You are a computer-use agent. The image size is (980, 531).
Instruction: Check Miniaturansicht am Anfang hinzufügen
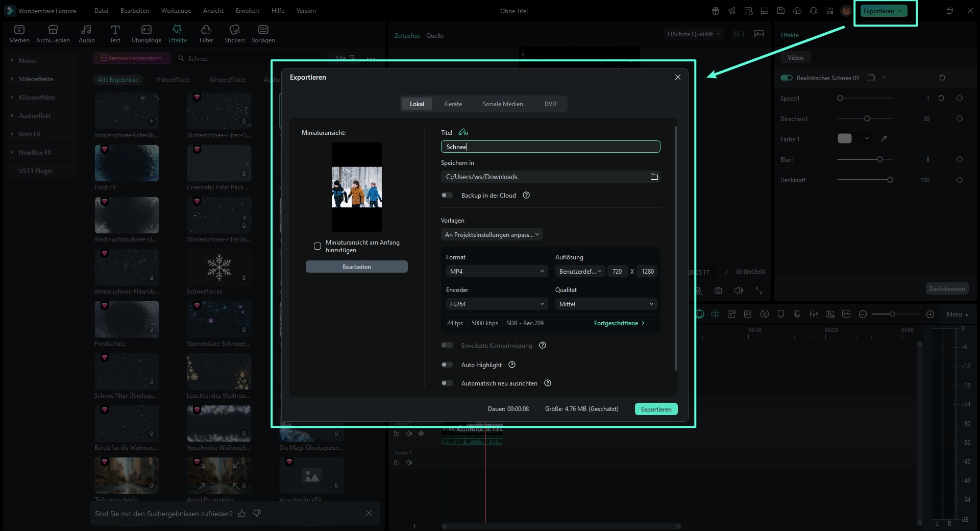point(317,246)
